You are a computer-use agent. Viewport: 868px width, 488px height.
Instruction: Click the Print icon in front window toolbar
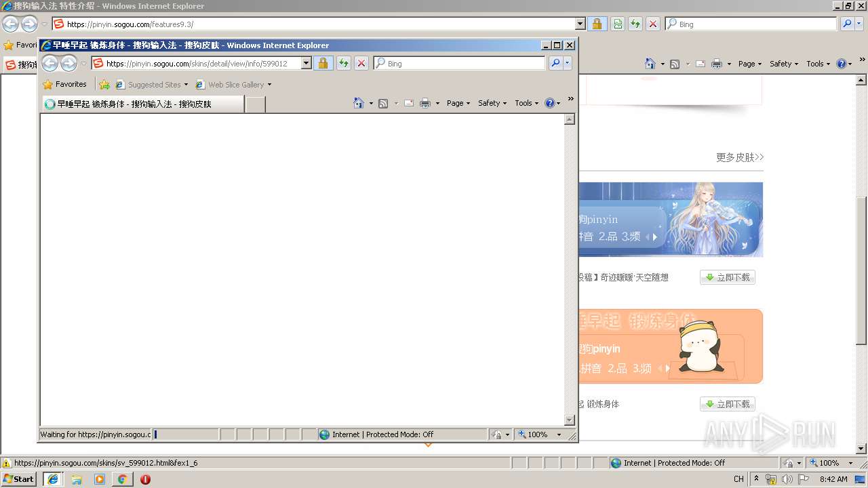tap(425, 103)
